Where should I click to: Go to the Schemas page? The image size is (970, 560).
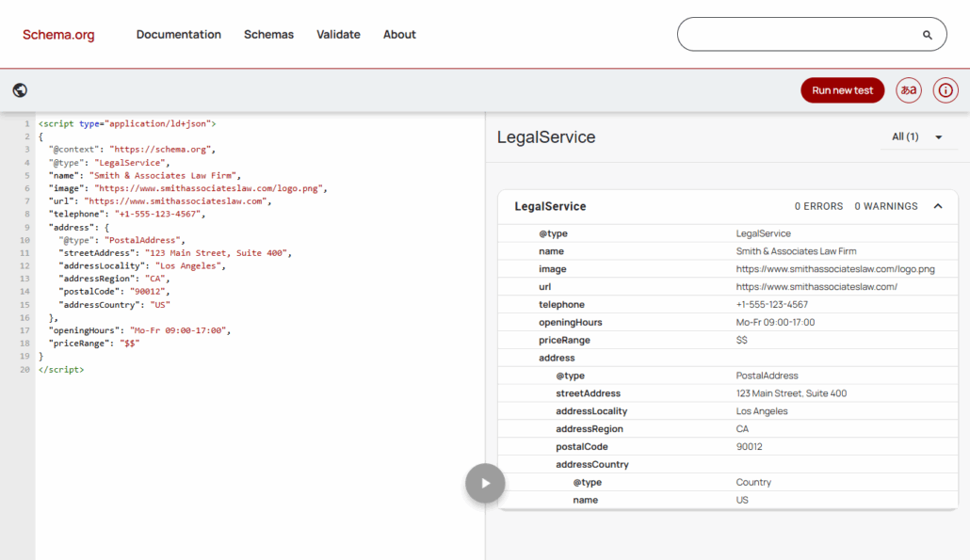[268, 35]
